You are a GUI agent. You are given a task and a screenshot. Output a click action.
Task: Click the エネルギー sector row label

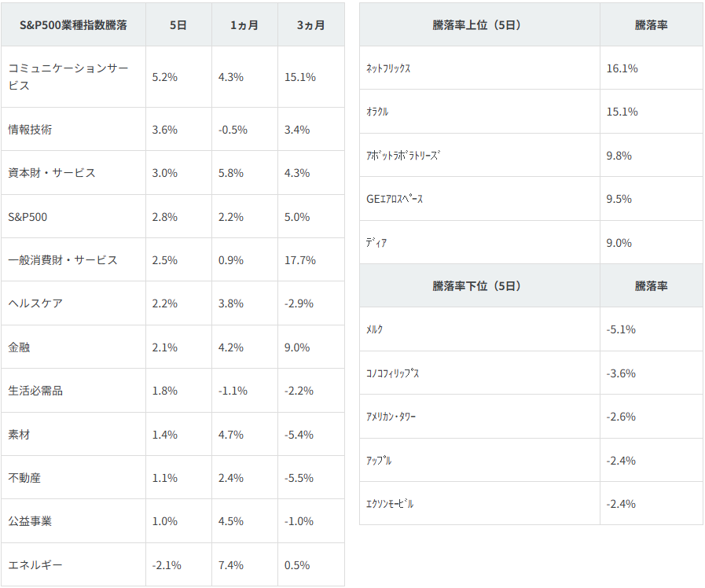(x=35, y=565)
